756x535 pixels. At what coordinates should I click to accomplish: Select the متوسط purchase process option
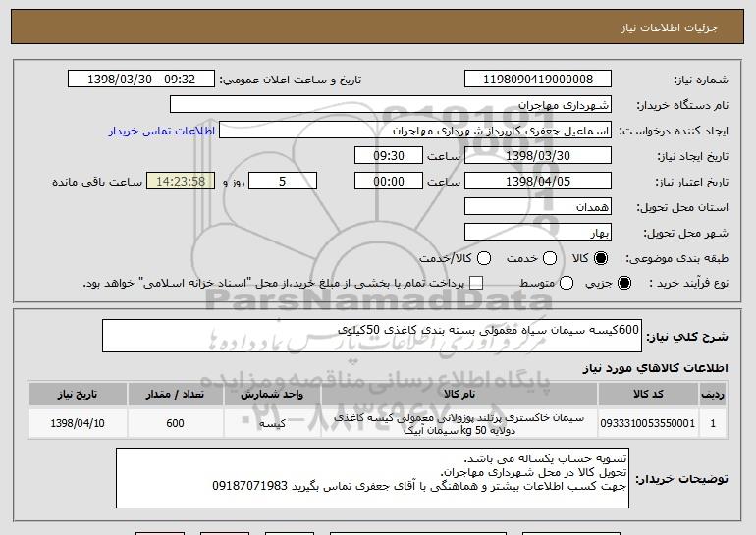[567, 283]
